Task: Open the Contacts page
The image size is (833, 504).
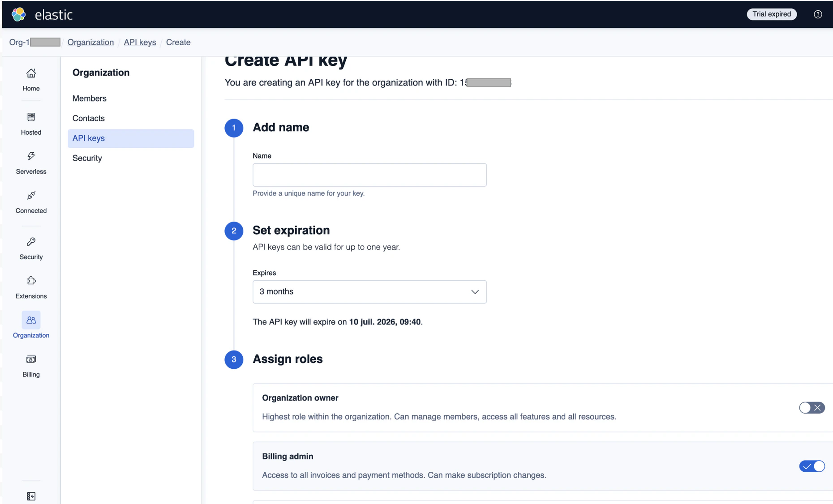Action: click(88, 118)
